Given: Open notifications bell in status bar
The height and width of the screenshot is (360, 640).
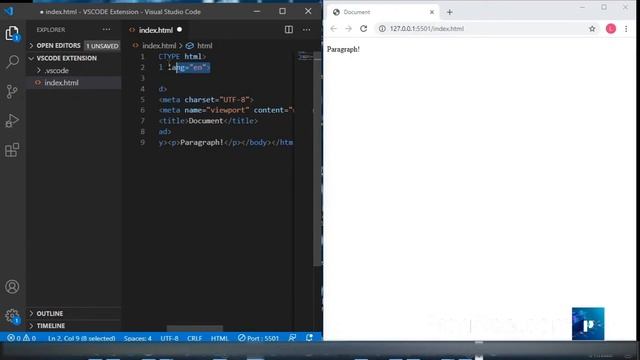Looking at the screenshot, I should coord(309,338).
